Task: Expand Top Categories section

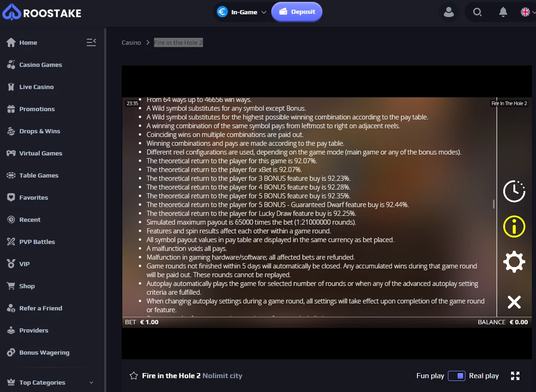Action: [50, 382]
